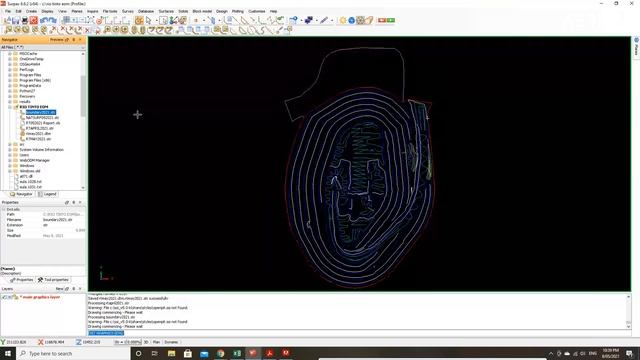Expand the System Volume Information folder
640x360 pixels.
pyautogui.click(x=10, y=149)
